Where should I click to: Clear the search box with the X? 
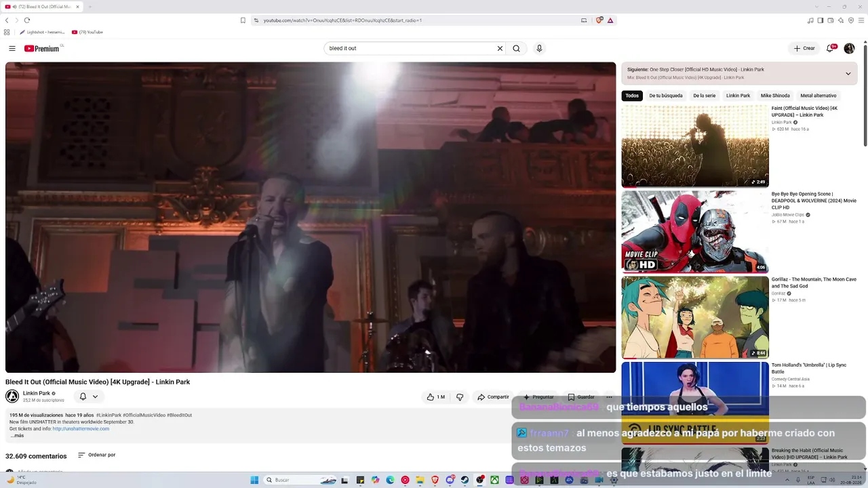[x=500, y=48]
